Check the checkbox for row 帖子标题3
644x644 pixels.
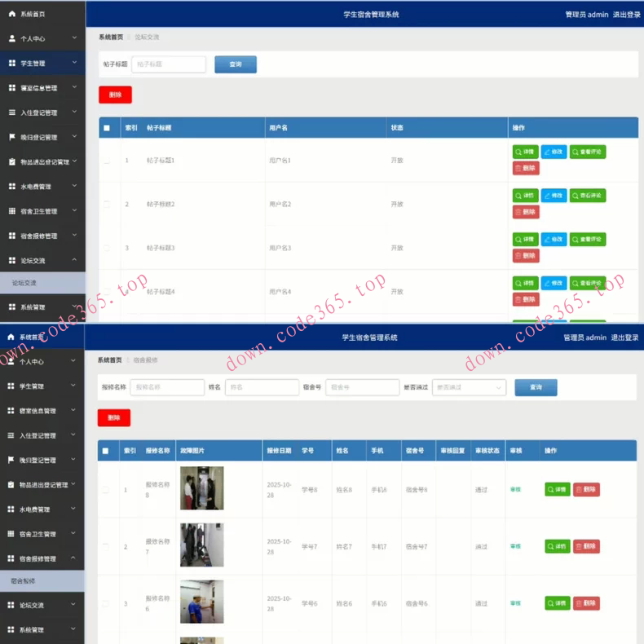tap(107, 248)
